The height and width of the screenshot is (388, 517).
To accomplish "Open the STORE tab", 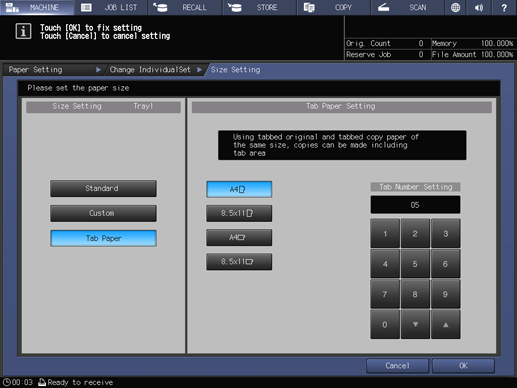I will pos(260,7).
